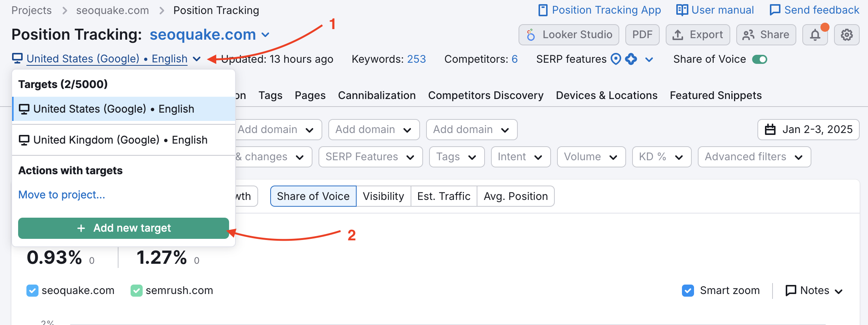Uncheck seoquake.com chart checkbox
Viewport: 868px width, 325px height.
(32, 291)
